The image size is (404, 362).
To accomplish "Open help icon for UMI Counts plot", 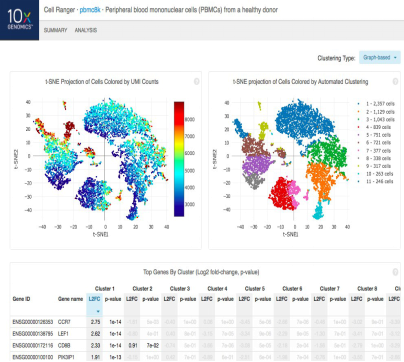I will [197, 81].
